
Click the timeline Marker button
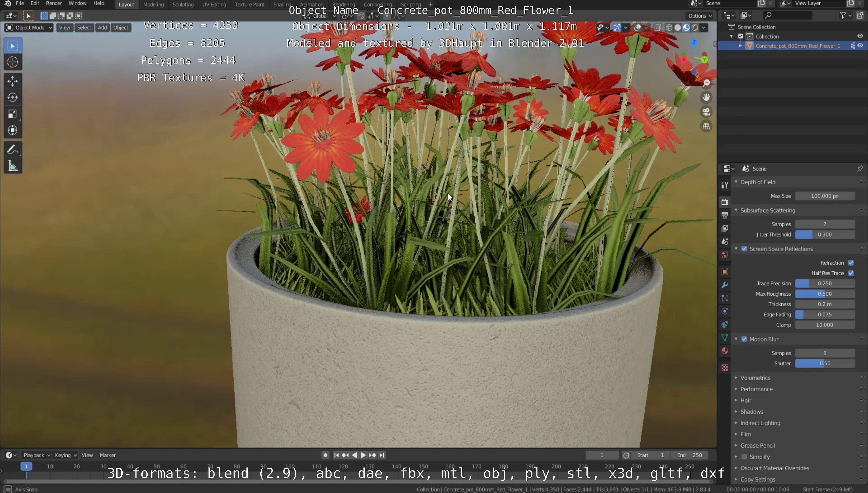click(108, 456)
